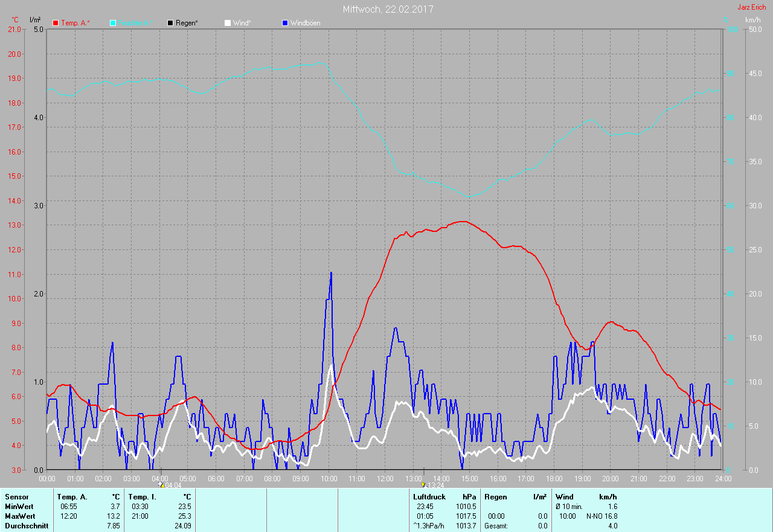
Task: Select the Temp. A. column header
Action: [72, 497]
